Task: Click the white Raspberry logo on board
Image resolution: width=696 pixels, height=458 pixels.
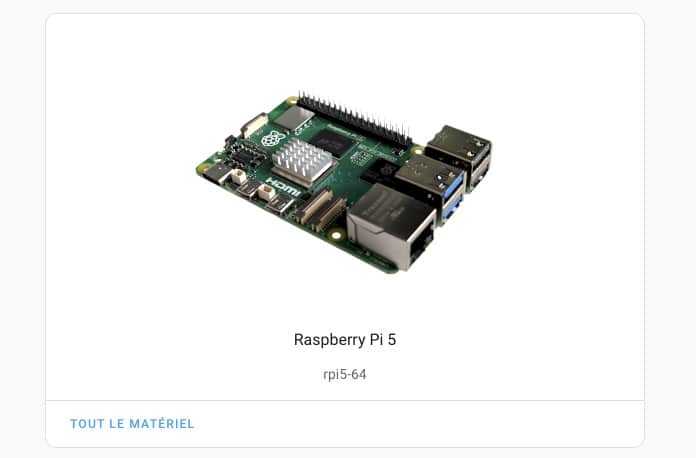Action: click(273, 138)
